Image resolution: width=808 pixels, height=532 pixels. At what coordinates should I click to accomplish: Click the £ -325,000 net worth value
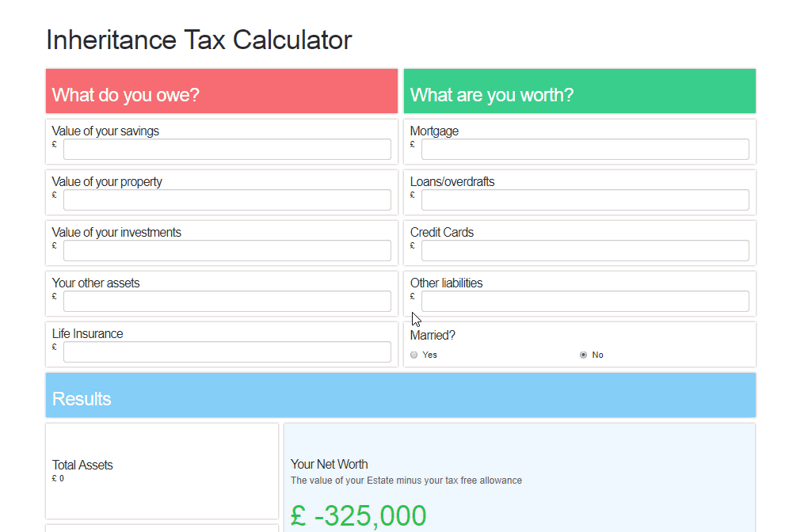tap(359, 515)
